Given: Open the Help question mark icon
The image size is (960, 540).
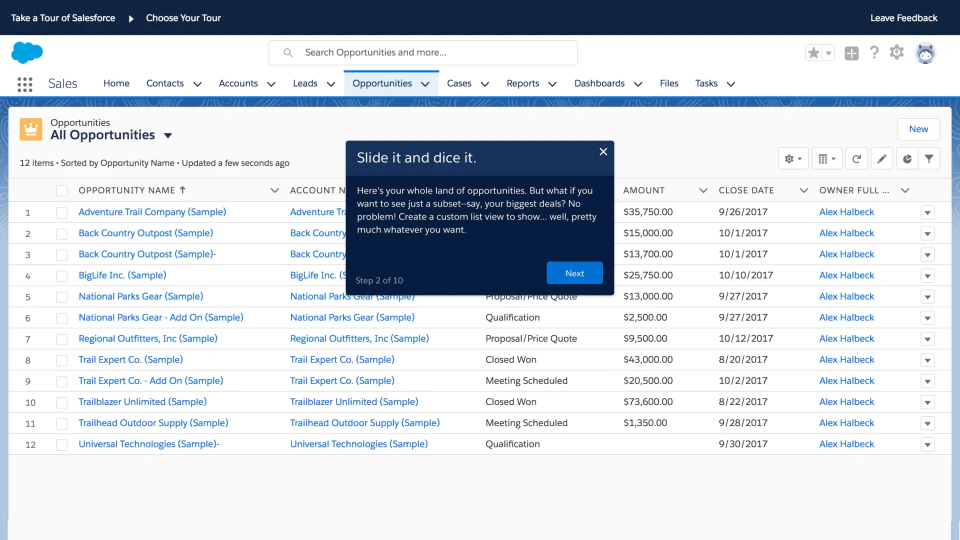Looking at the screenshot, I should [874, 53].
